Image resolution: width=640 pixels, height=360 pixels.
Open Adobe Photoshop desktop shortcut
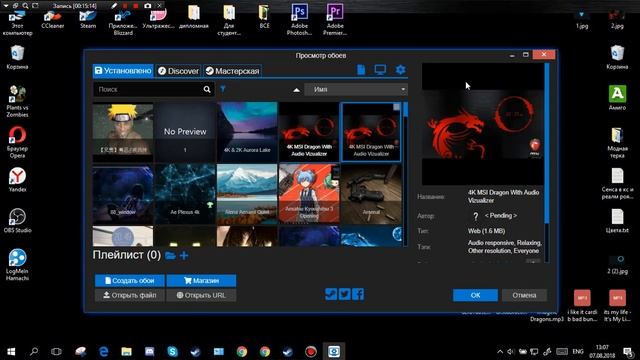[x=299, y=19]
